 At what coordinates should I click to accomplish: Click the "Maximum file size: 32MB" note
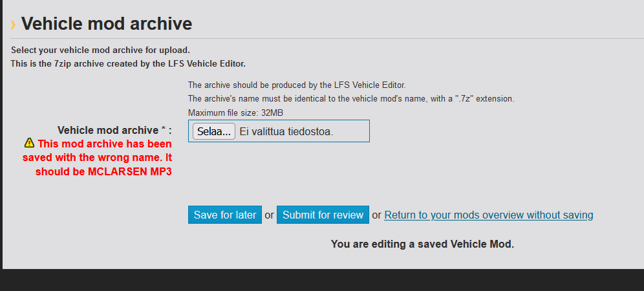point(235,113)
